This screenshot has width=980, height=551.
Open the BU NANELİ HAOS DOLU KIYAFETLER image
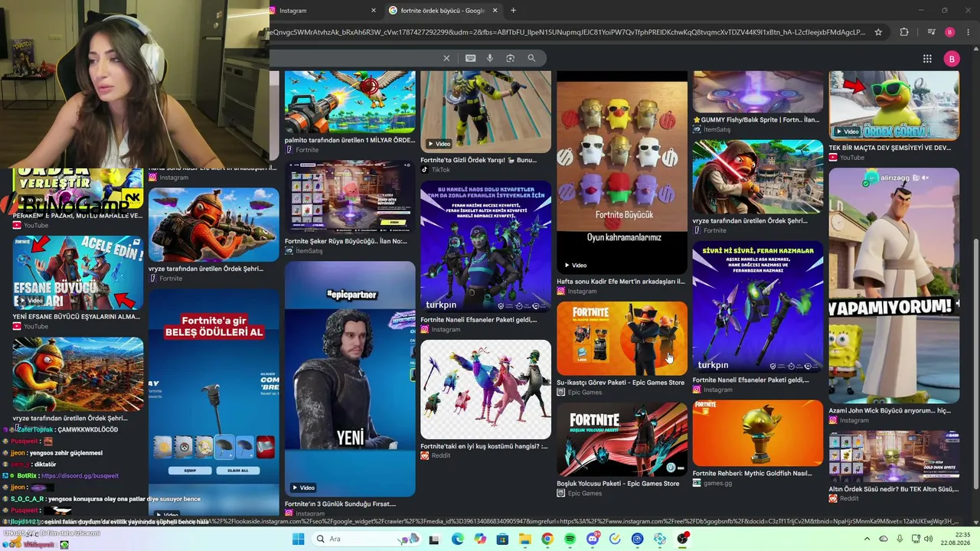tap(485, 246)
